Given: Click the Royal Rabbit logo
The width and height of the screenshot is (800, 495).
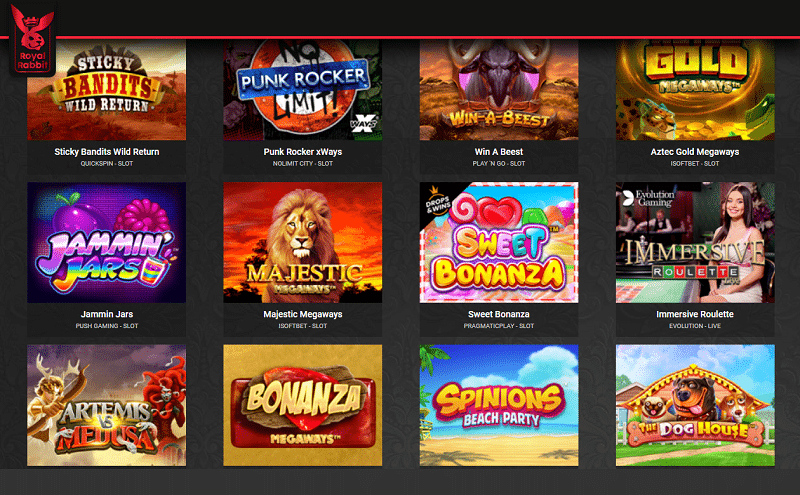Looking at the screenshot, I should click(x=32, y=38).
